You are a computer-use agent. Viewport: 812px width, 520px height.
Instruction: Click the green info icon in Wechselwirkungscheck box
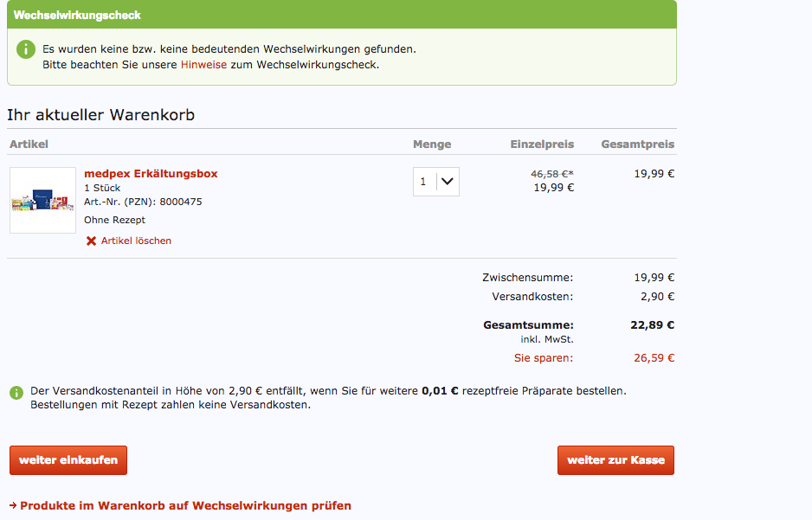(26, 49)
